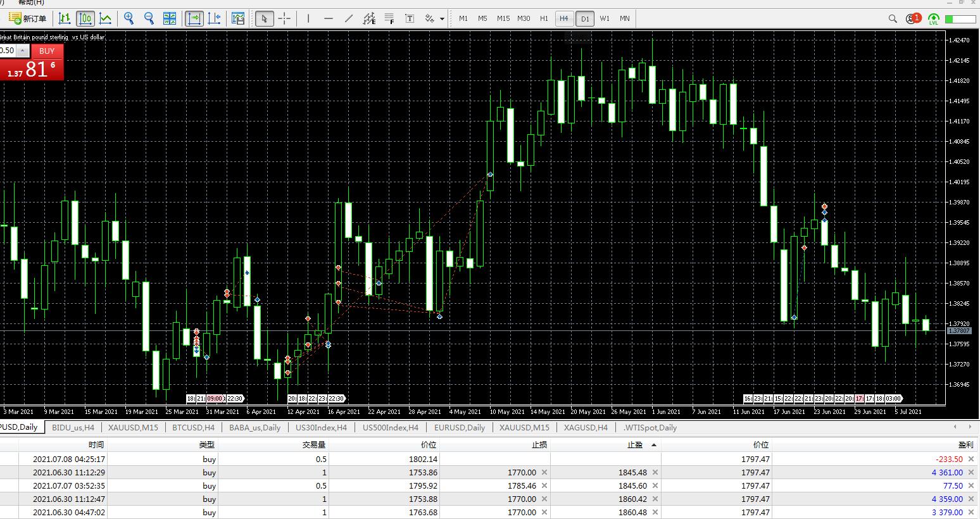Select the Fibonacci retracement tool
Image resolution: width=980 pixels, height=519 pixels.
tap(389, 18)
